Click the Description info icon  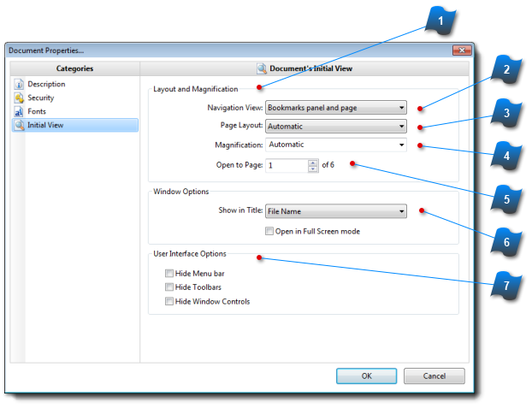(19, 84)
